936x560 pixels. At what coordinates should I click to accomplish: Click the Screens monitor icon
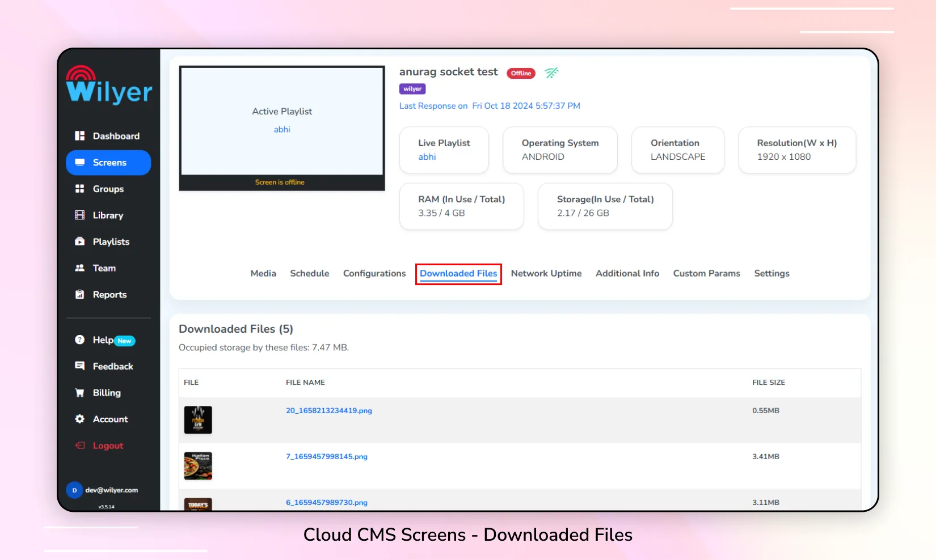[79, 162]
